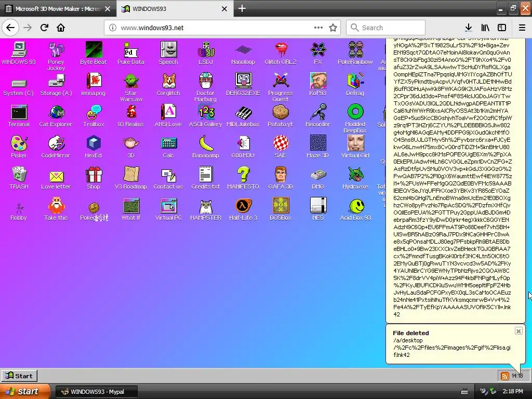Open the Shop gift icon
The height and width of the screenshot is (399, 532).
click(94, 175)
